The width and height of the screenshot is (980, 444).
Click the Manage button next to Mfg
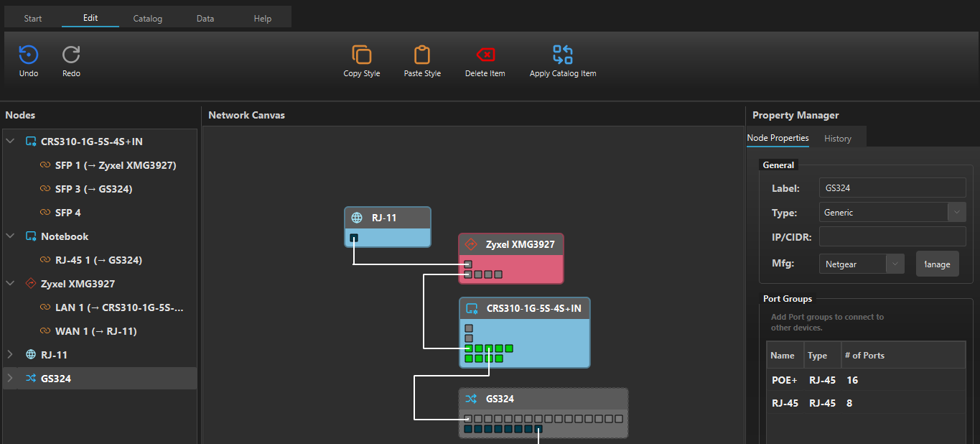[938, 264]
